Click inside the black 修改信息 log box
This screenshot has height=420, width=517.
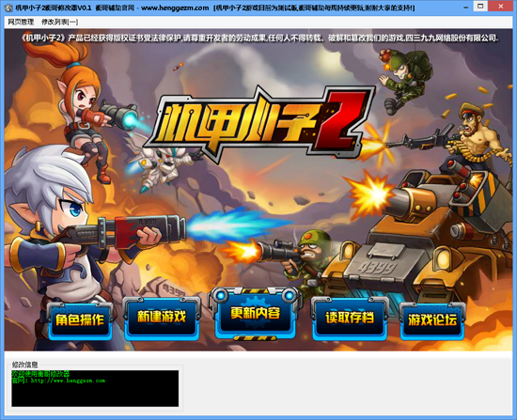[x=95, y=388]
